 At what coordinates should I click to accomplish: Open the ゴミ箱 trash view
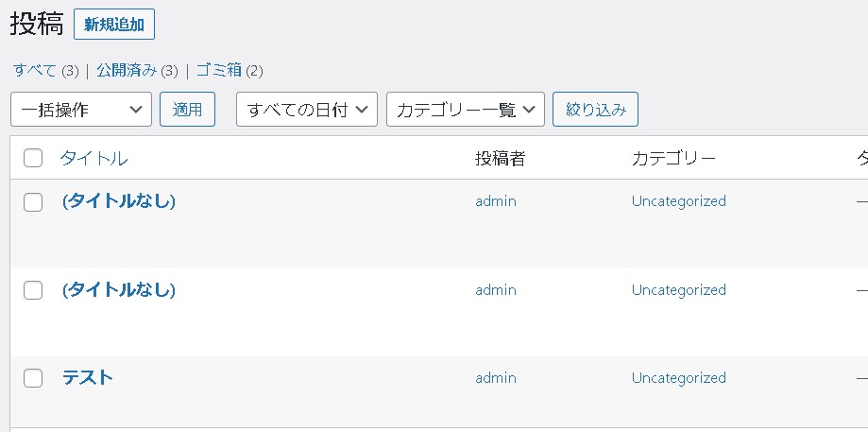(219, 70)
